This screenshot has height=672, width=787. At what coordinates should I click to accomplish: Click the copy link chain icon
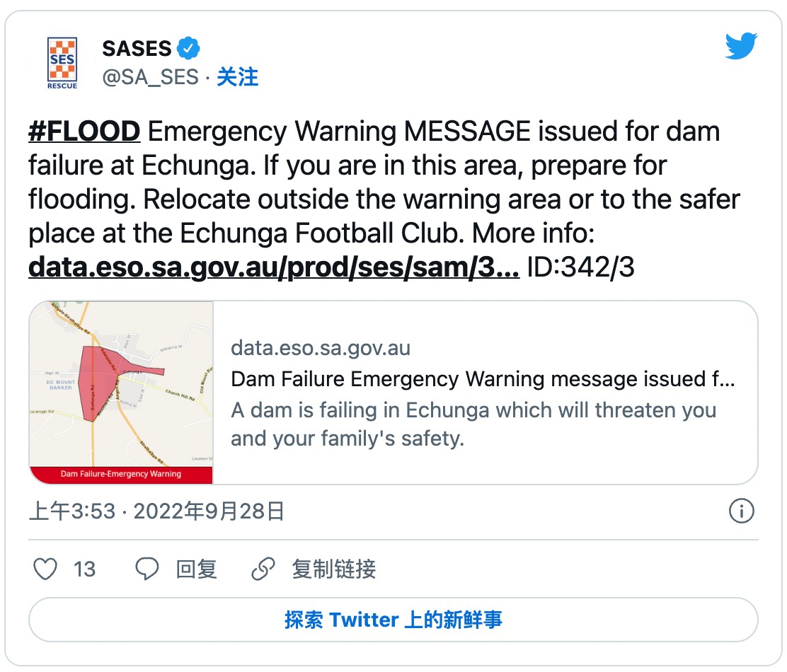pyautogui.click(x=263, y=569)
